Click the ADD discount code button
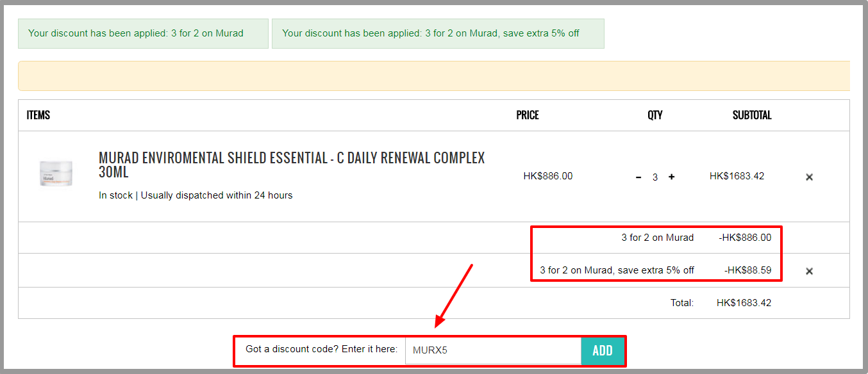 coord(603,350)
